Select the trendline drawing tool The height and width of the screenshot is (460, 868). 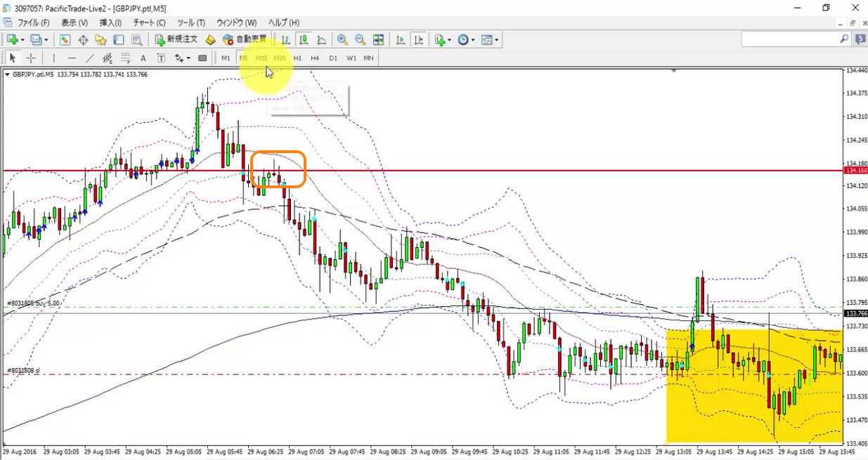90,58
